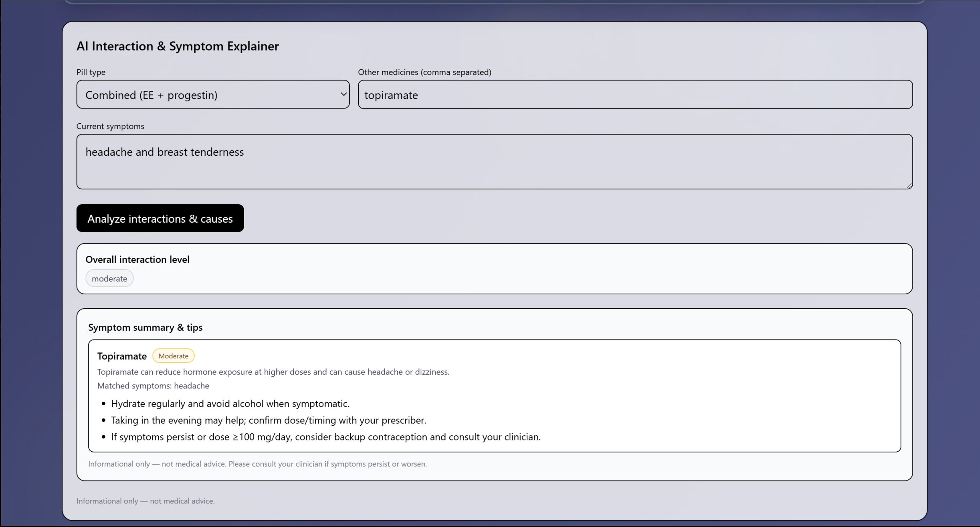Click inside the Current symptoms textarea
The image size is (980, 527).
point(494,162)
